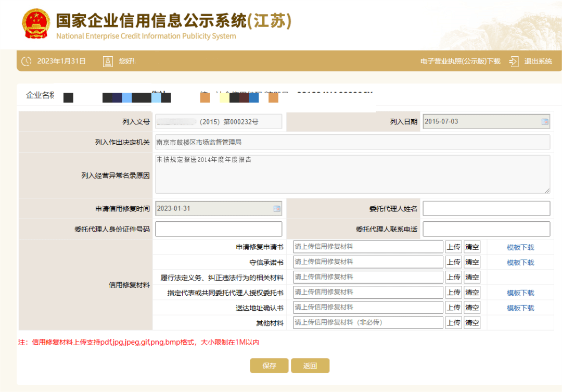Click the national emblem logo icon

pyautogui.click(x=35, y=24)
